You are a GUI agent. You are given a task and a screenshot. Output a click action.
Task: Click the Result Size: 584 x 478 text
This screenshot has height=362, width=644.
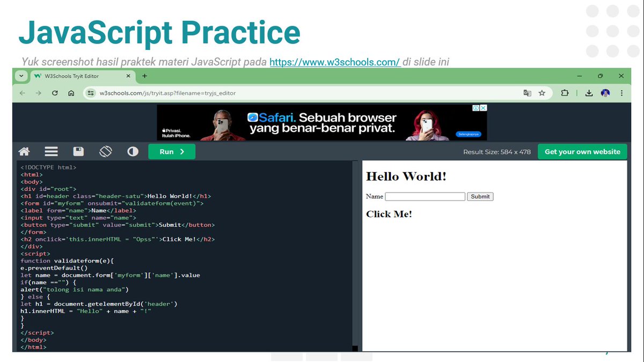497,152
